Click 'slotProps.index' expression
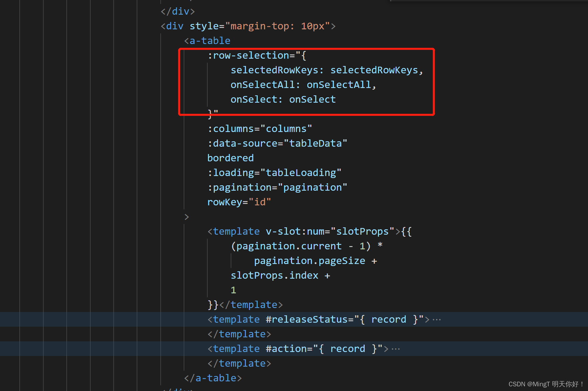The image size is (588, 391). click(x=275, y=275)
